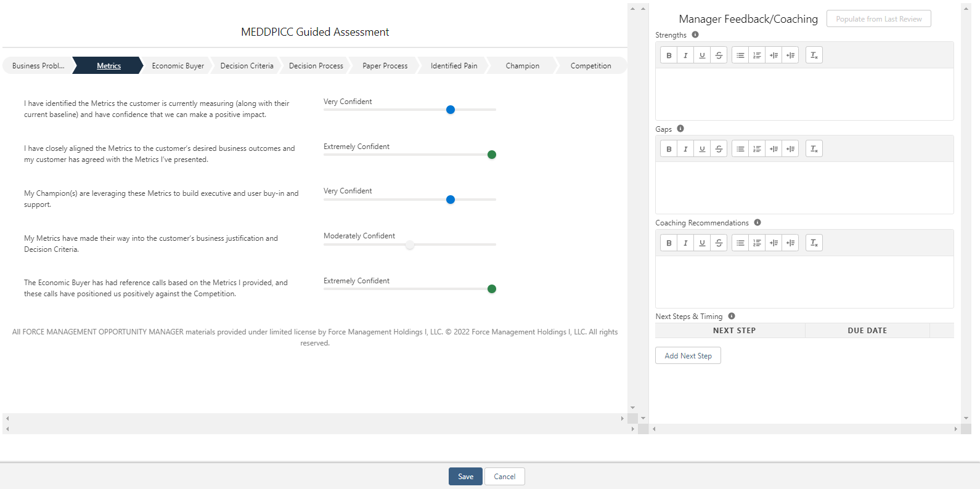Show info icon beside Next Steps & Timing
This screenshot has height=489, width=980.
[732, 316]
